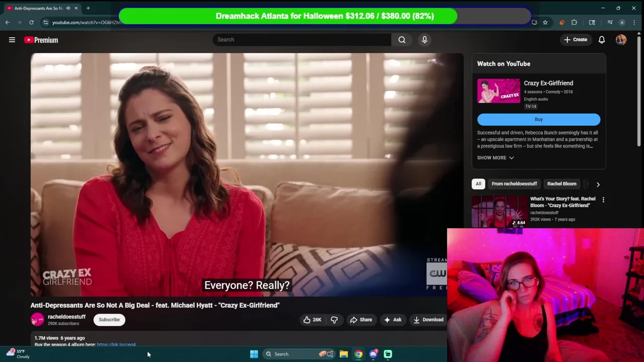Click the '1.7M views 6 years ago' text

click(x=59, y=338)
